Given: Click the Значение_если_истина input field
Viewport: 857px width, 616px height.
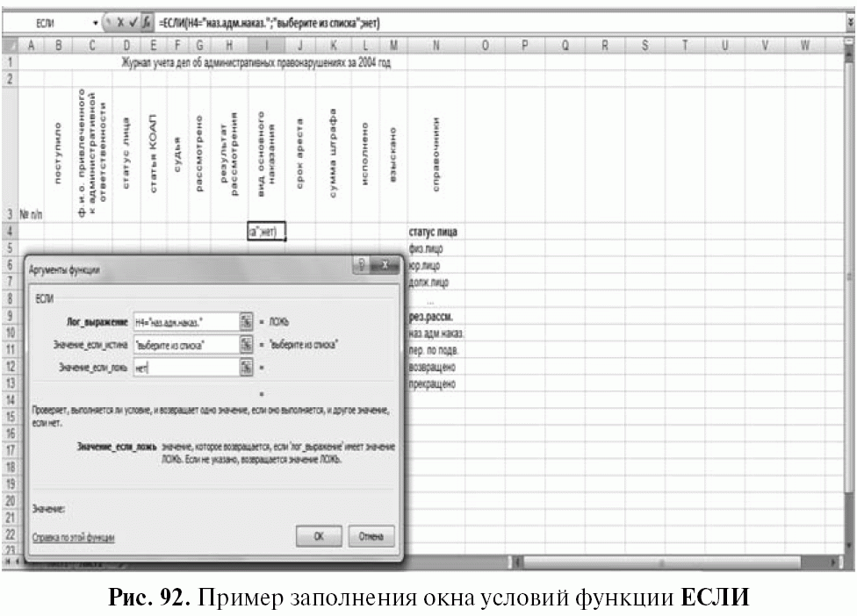Looking at the screenshot, I should click(186, 345).
